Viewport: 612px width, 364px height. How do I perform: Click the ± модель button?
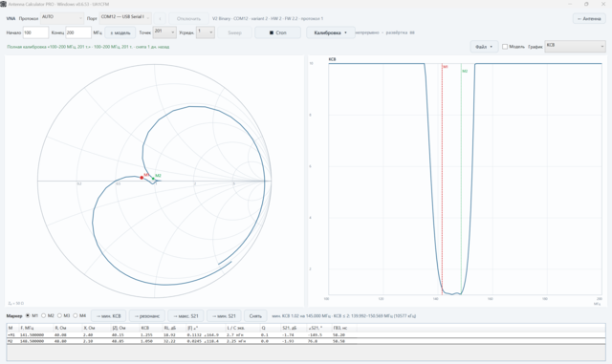(120, 32)
